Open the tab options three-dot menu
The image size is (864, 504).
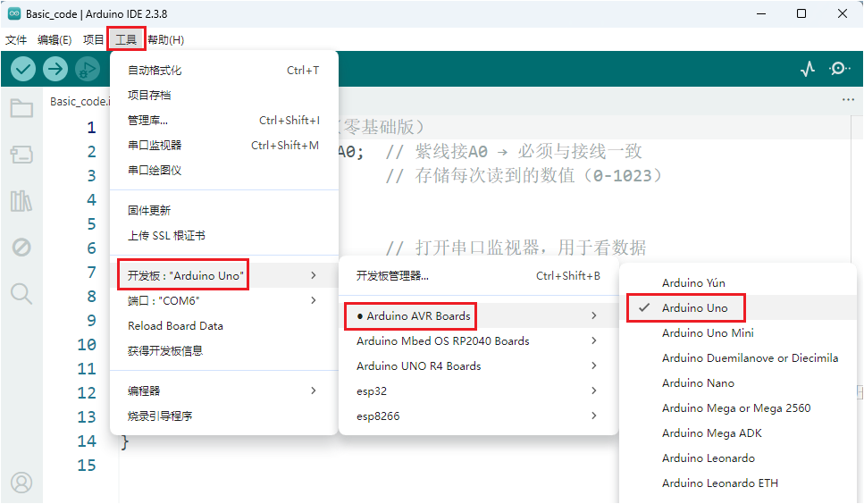coord(848,100)
